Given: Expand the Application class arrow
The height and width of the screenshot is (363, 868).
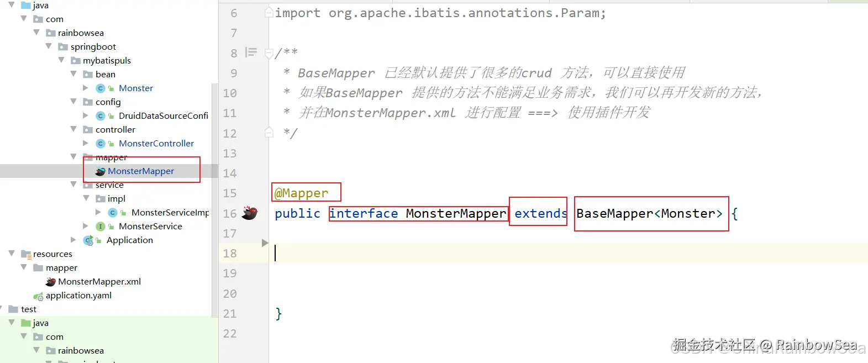Looking at the screenshot, I should tap(73, 240).
